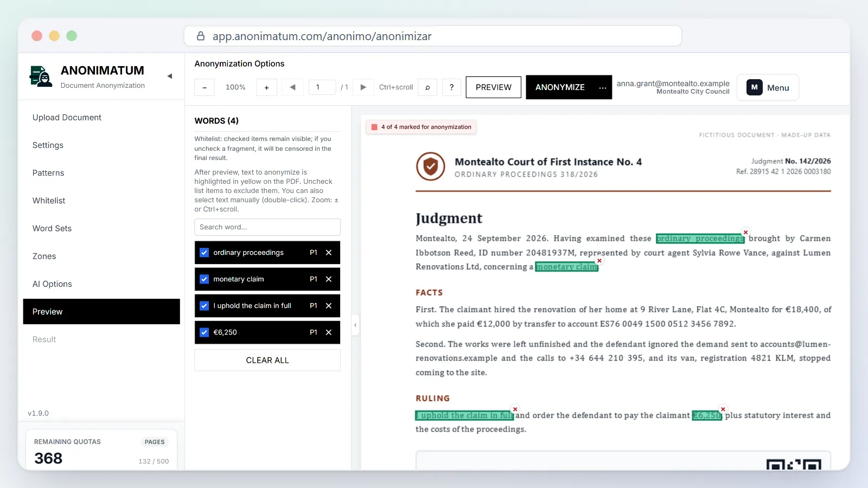This screenshot has width=868, height=488.
Task: Uncheck 'monetary claim' checkbox
Action: pos(205,279)
